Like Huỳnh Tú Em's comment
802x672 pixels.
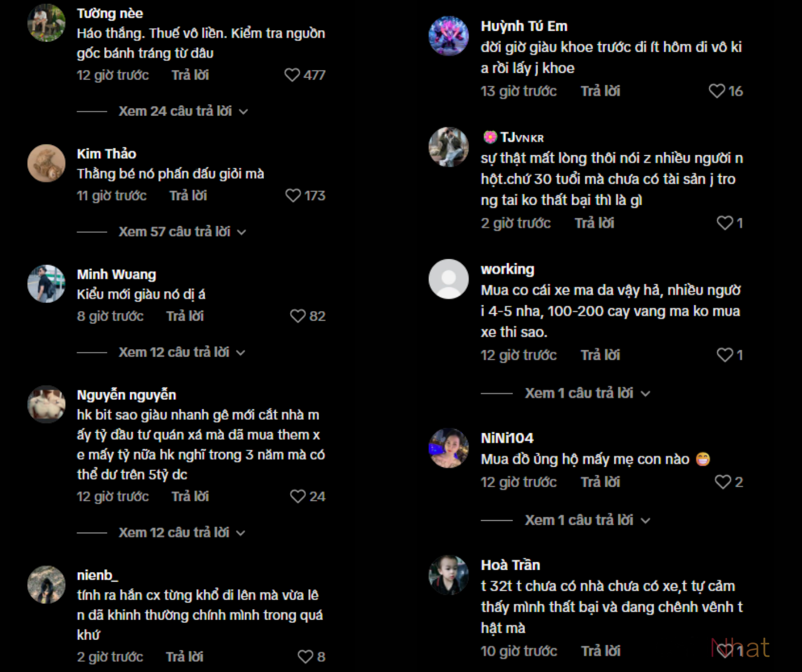coord(717,91)
